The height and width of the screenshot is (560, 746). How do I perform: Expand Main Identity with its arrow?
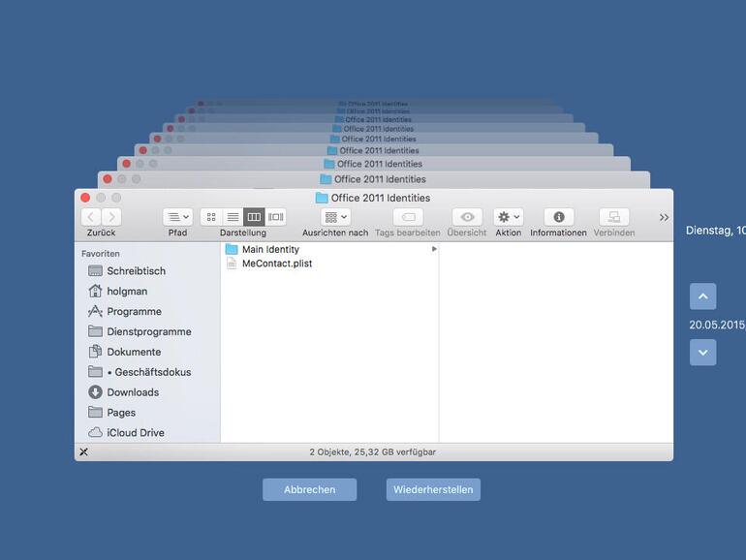pos(434,249)
